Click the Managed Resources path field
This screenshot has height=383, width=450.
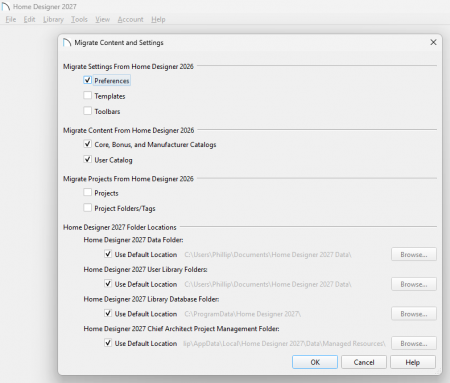[285, 343]
